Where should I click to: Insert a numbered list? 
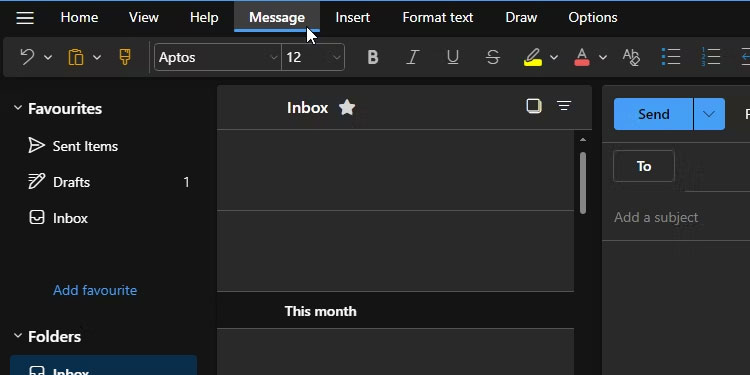(711, 57)
